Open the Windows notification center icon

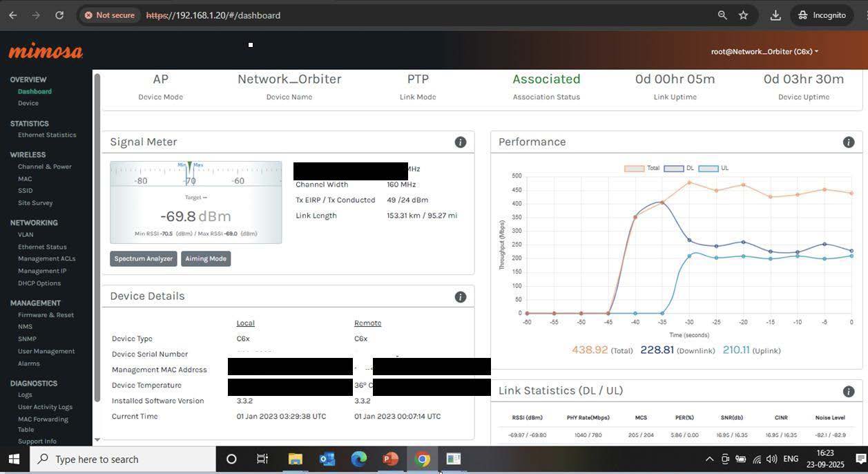[x=860, y=459]
